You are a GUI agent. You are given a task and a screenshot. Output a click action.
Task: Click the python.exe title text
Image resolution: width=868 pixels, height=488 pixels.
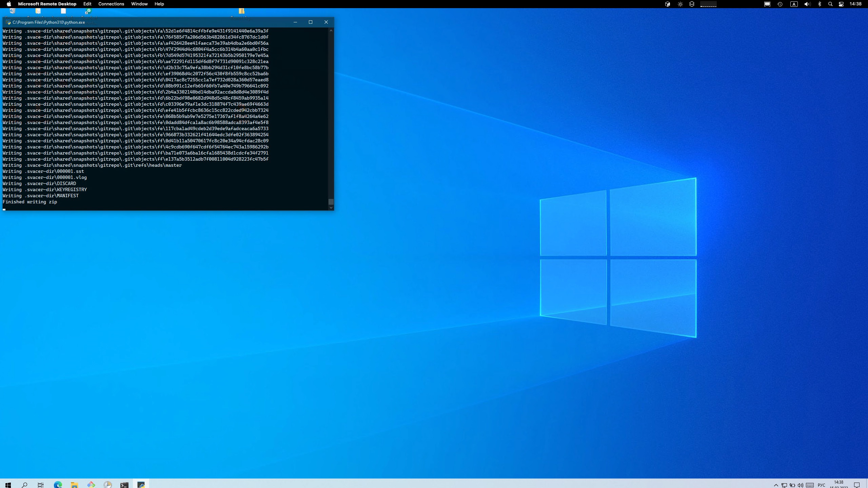[49, 22]
